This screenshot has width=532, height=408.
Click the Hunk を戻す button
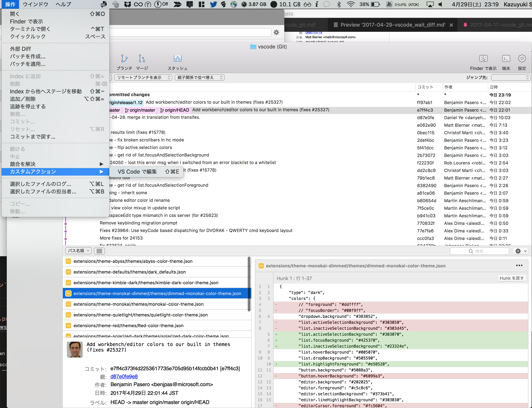click(512, 278)
